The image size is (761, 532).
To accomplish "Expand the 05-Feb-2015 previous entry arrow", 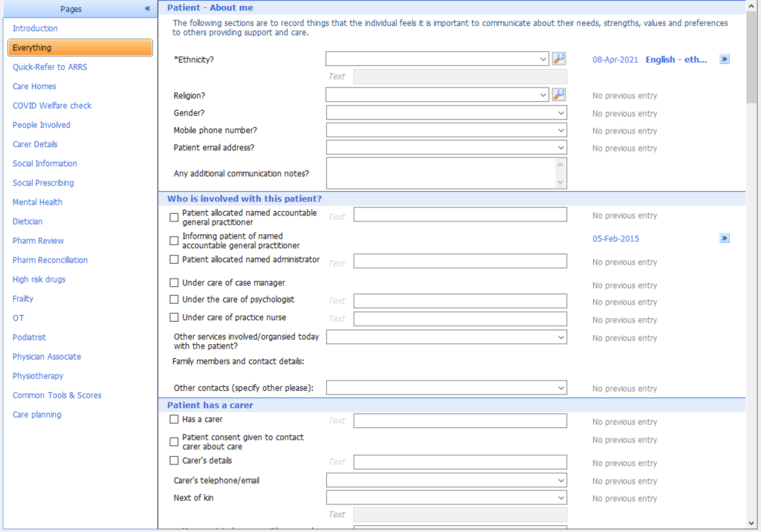I will coord(725,239).
